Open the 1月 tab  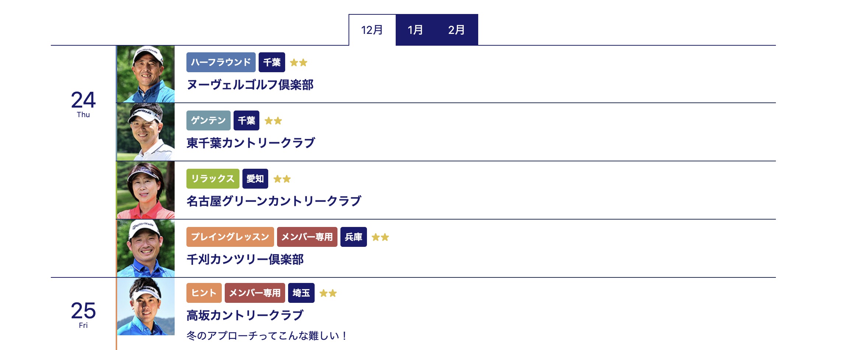(x=415, y=30)
